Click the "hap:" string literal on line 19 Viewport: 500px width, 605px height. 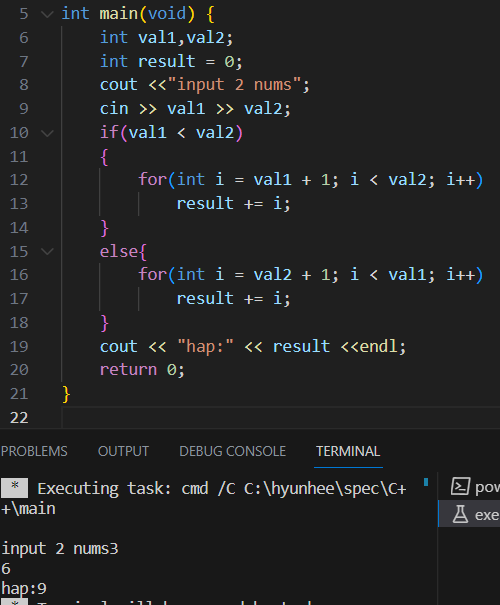pyautogui.click(x=205, y=346)
